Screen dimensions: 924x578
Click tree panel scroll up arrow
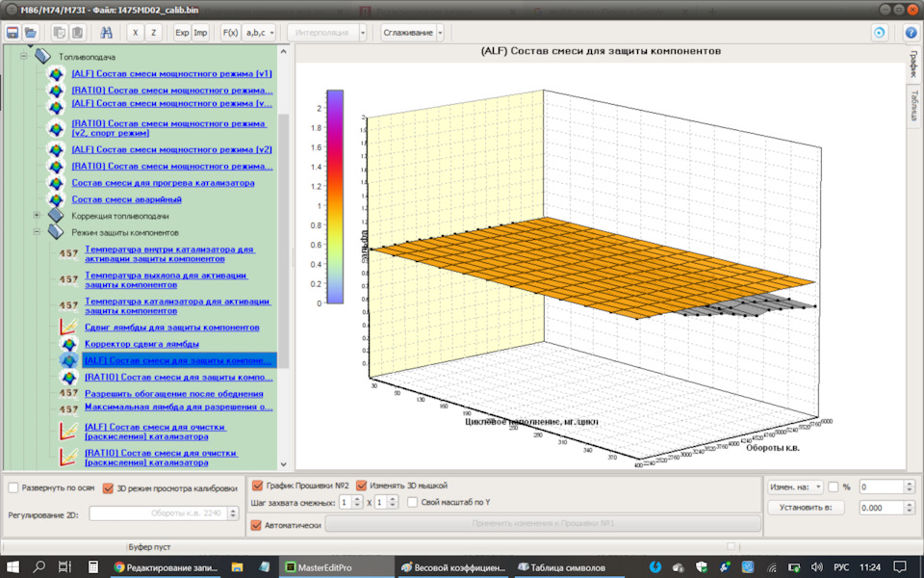point(283,52)
